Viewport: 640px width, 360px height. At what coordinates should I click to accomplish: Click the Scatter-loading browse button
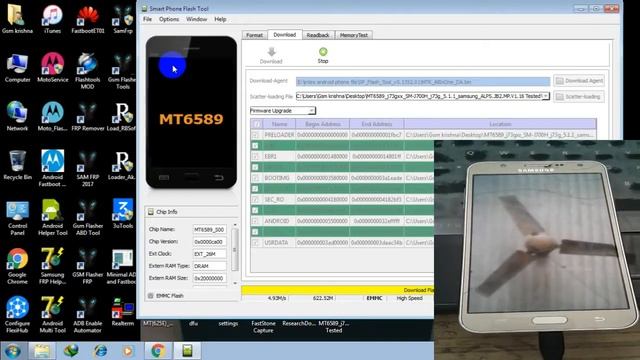coord(579,97)
